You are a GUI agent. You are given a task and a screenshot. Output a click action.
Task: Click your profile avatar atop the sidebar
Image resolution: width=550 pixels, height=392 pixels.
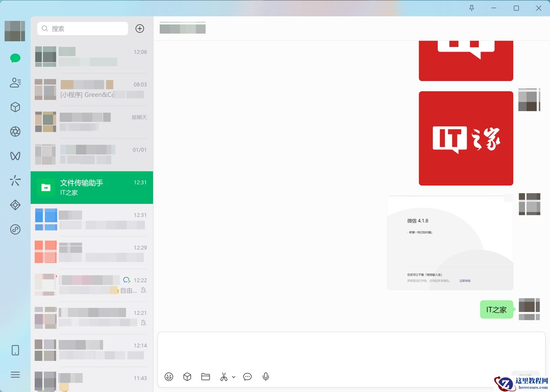point(15,31)
